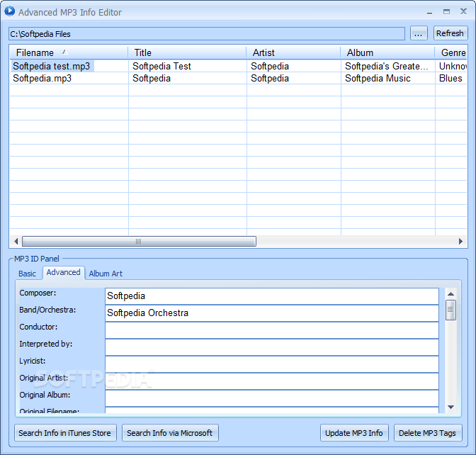Click the horizontal scrollbar thumb of file list

139,242
